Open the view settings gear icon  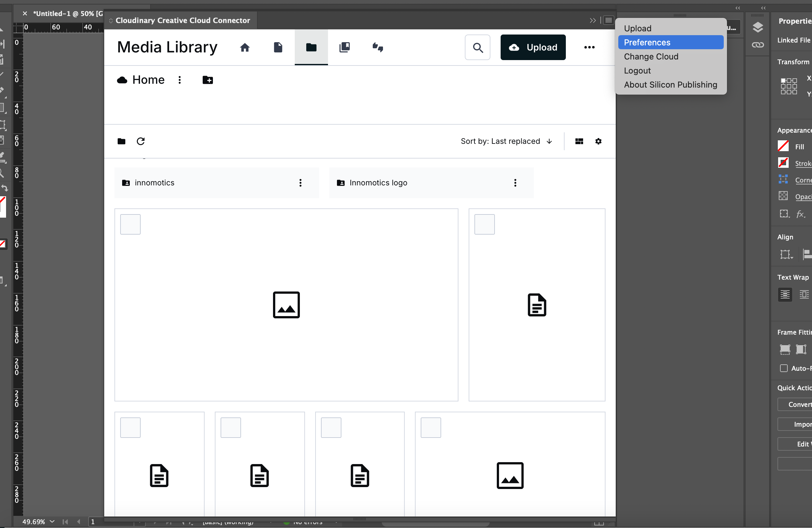click(598, 141)
